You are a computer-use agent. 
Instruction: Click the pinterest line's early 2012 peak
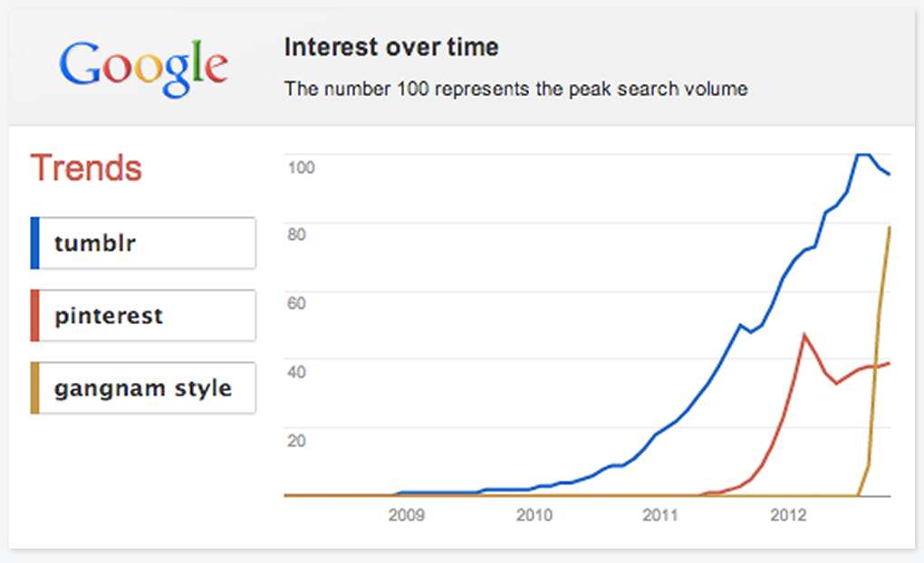point(804,335)
